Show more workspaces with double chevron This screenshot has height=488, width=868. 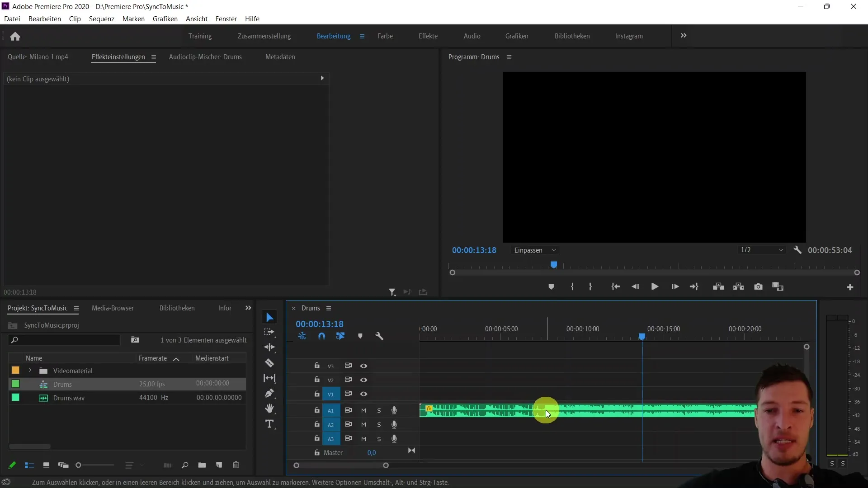coord(684,36)
